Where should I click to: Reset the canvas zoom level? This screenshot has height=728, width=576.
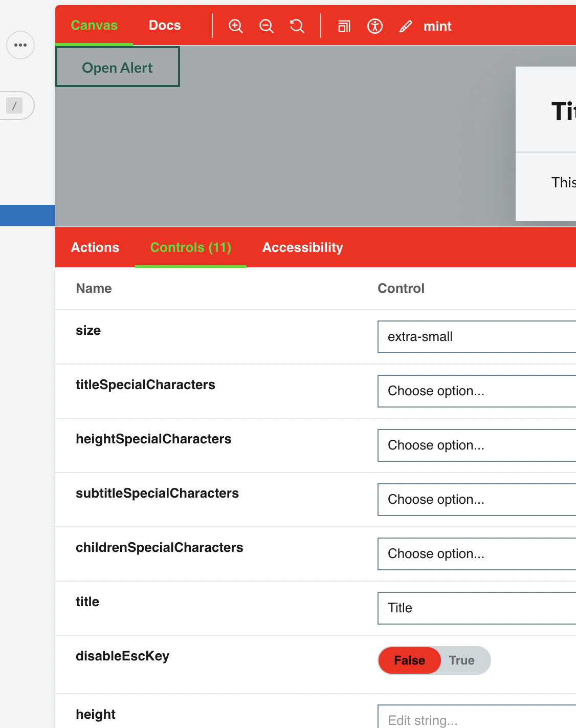tap(297, 26)
